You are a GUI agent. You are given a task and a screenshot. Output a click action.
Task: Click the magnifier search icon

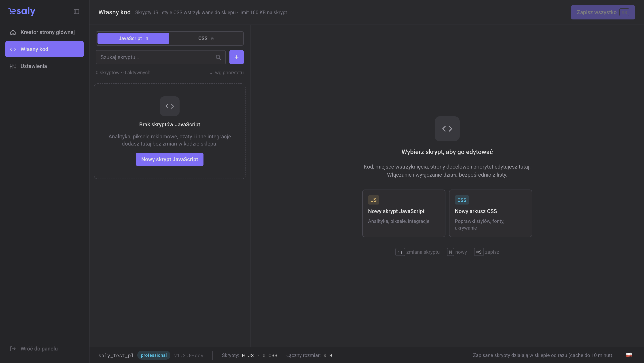[x=218, y=57]
